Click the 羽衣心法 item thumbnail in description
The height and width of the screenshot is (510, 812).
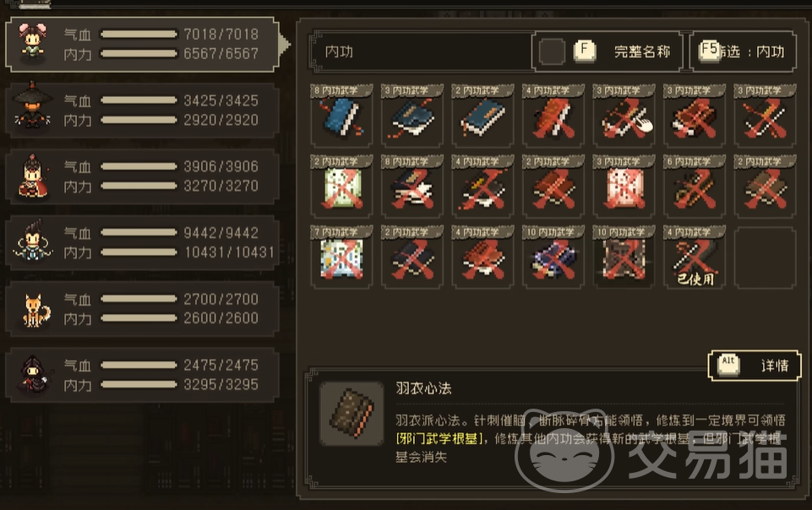(352, 414)
